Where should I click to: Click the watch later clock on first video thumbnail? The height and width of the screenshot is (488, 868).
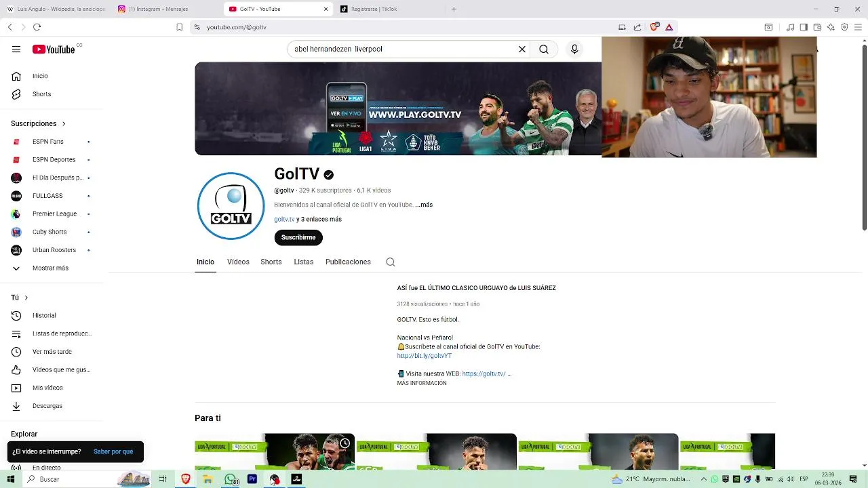[x=344, y=443]
